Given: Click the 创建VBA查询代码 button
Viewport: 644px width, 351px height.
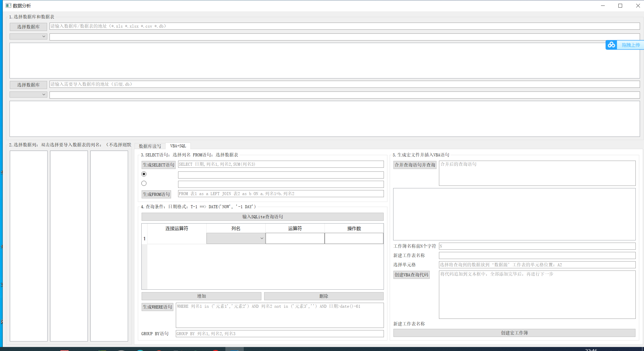Looking at the screenshot, I should coord(411,275).
